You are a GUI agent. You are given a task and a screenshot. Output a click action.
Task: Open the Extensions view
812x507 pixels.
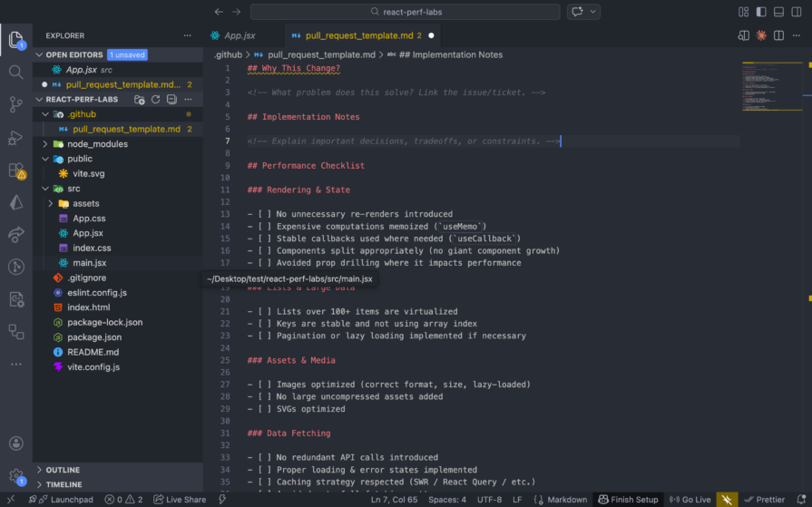16,170
